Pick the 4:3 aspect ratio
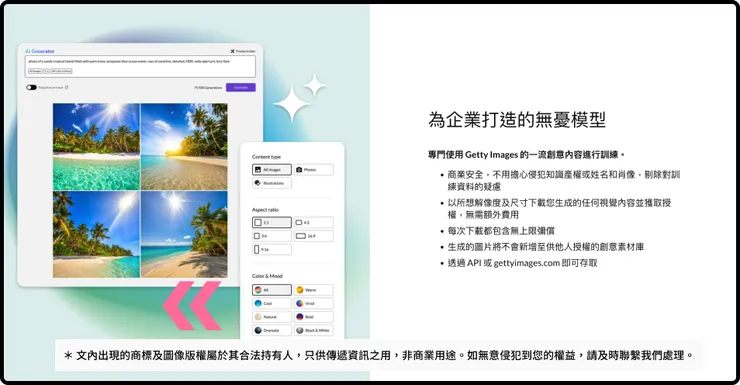Screen dimensions: 740x385 (x=314, y=222)
